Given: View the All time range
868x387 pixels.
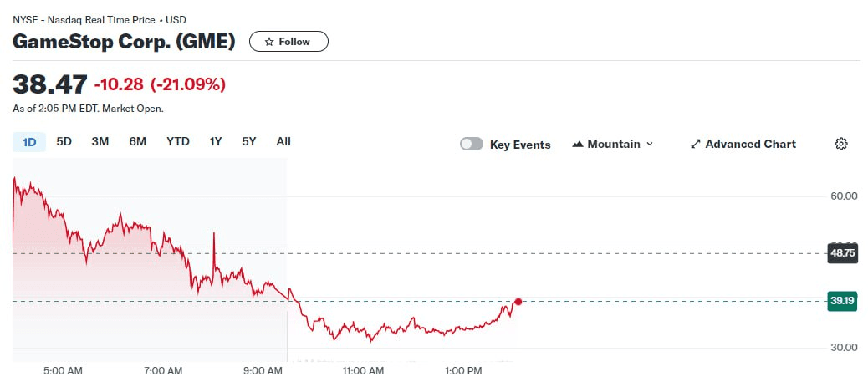Looking at the screenshot, I should click(x=283, y=142).
